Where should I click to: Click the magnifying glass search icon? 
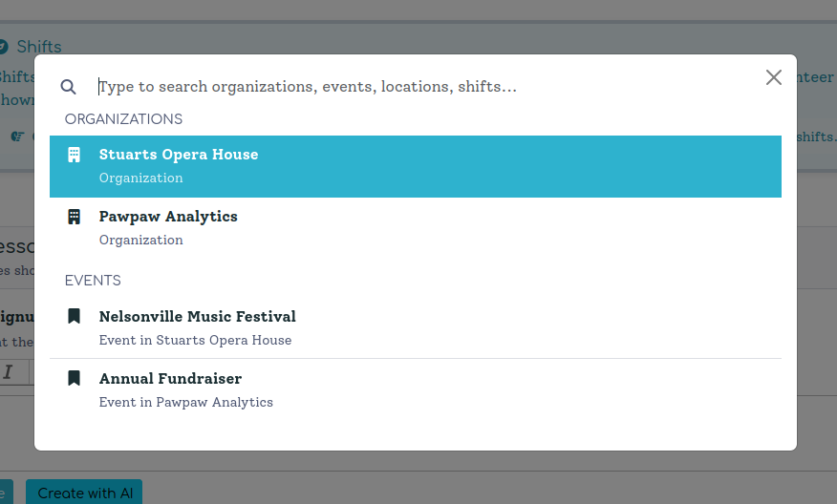[69, 87]
